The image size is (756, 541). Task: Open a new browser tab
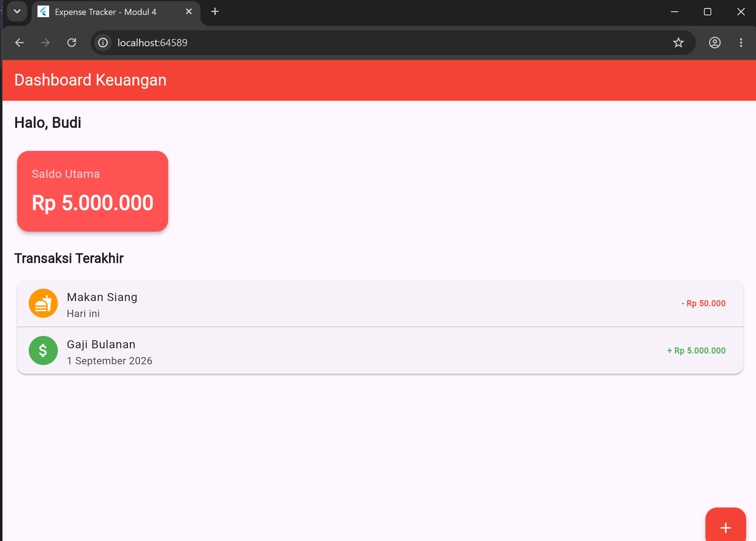click(215, 12)
